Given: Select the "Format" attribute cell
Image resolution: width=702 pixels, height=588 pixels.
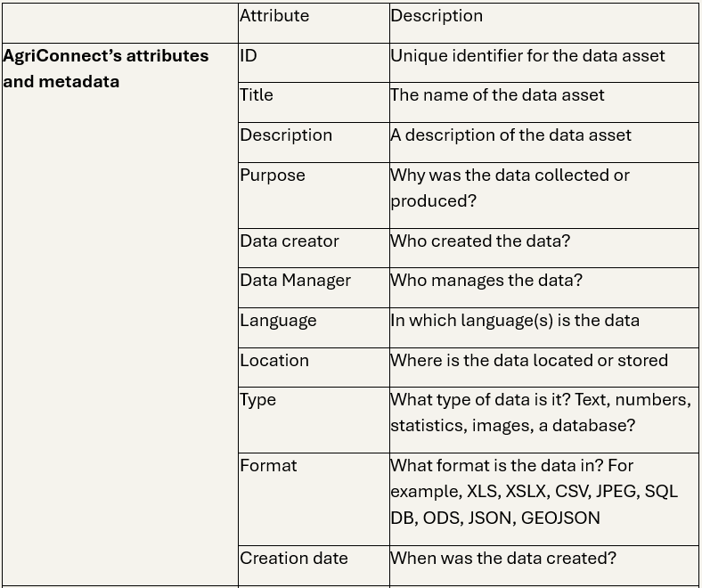Looking at the screenshot, I should pyautogui.click(x=268, y=466).
